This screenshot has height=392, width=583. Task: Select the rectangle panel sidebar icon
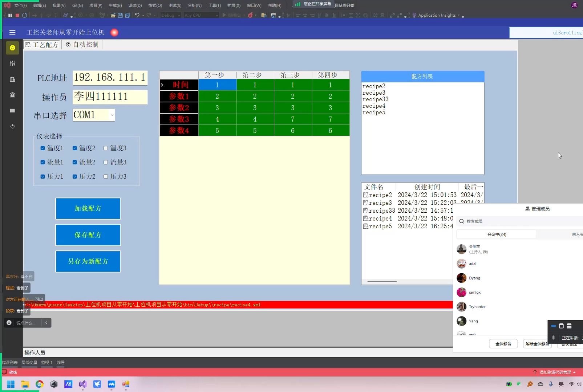12,111
